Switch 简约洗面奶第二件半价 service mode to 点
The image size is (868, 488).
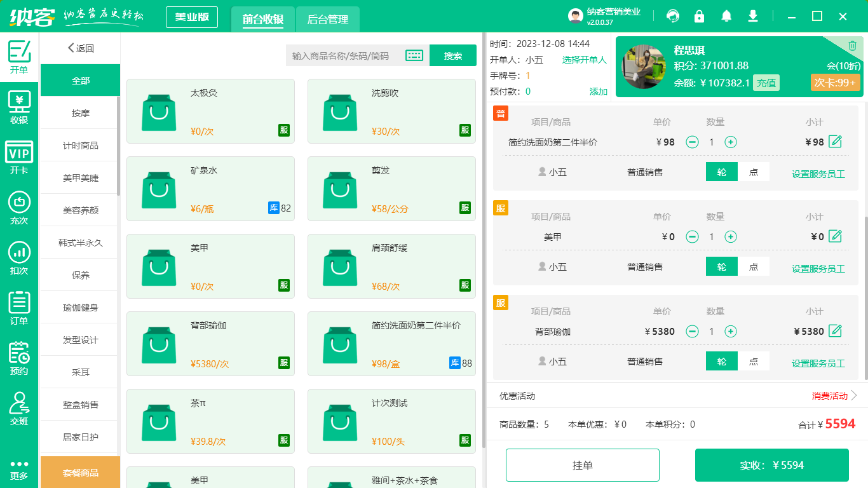(754, 172)
